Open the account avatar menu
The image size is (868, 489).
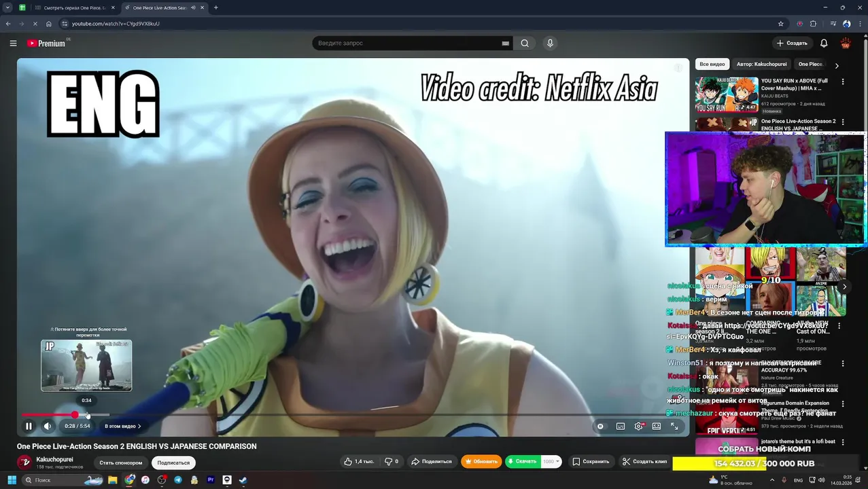(x=846, y=43)
